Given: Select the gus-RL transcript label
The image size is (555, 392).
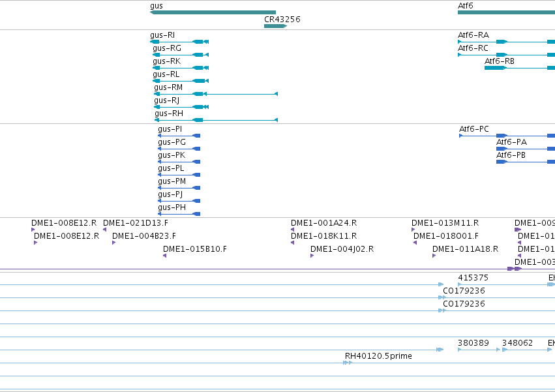Looking at the screenshot, I should pyautogui.click(x=166, y=74).
